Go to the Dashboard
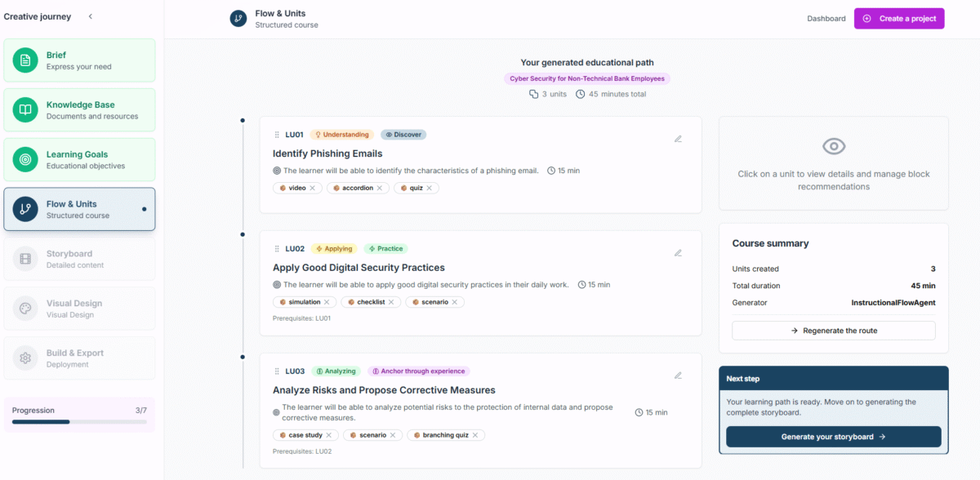Viewport: 980px width, 480px height. point(826,19)
